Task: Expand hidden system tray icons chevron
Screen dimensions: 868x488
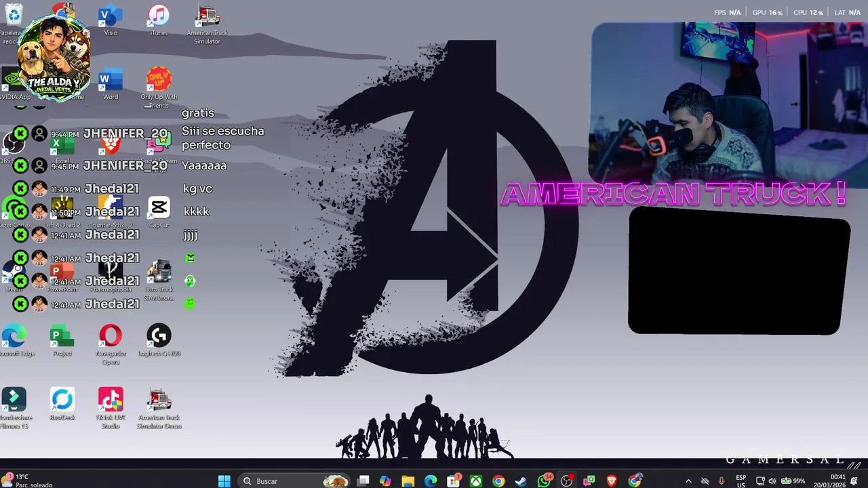Action: pos(688,481)
